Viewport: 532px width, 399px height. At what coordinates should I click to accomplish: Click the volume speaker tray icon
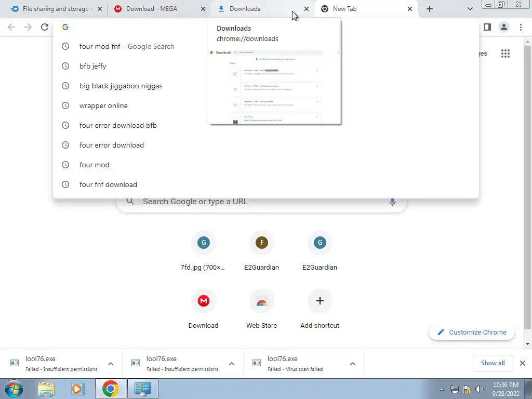click(480, 389)
